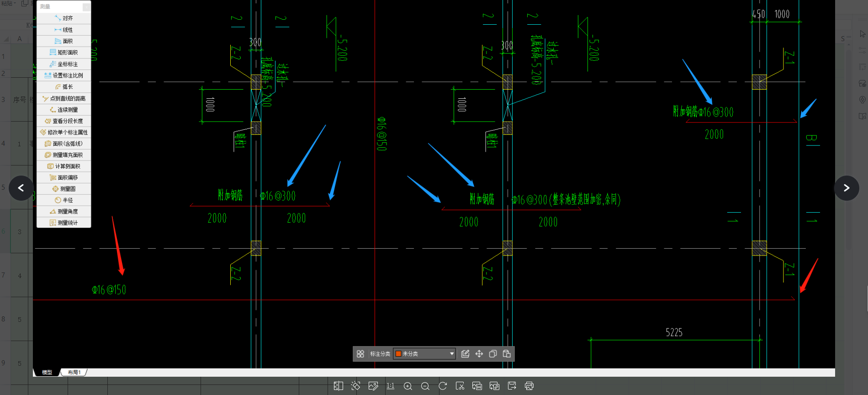
Task: Choose 计算侧面积 tool
Action: click(64, 166)
